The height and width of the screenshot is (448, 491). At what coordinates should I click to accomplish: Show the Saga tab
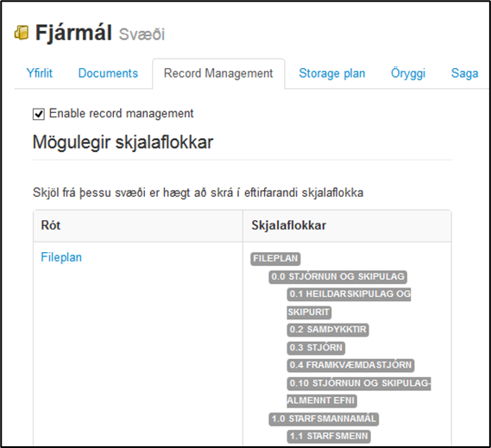pyautogui.click(x=464, y=73)
